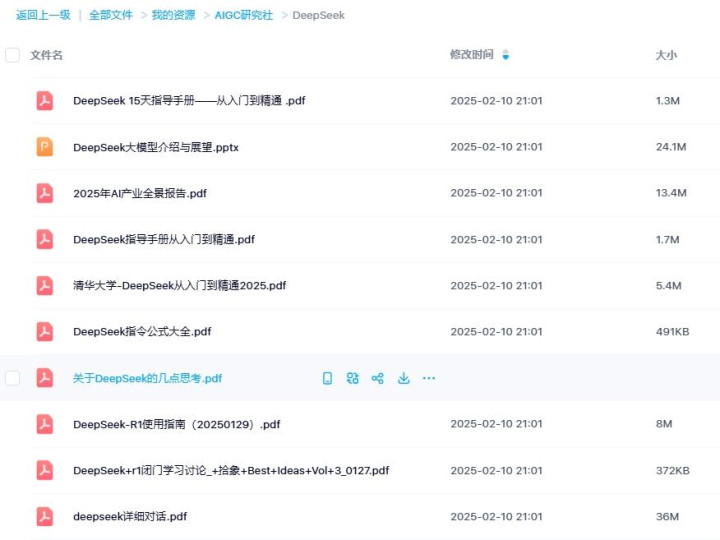The width and height of the screenshot is (720, 540).
Task: Click the 1.7M size value
Action: [668, 239]
